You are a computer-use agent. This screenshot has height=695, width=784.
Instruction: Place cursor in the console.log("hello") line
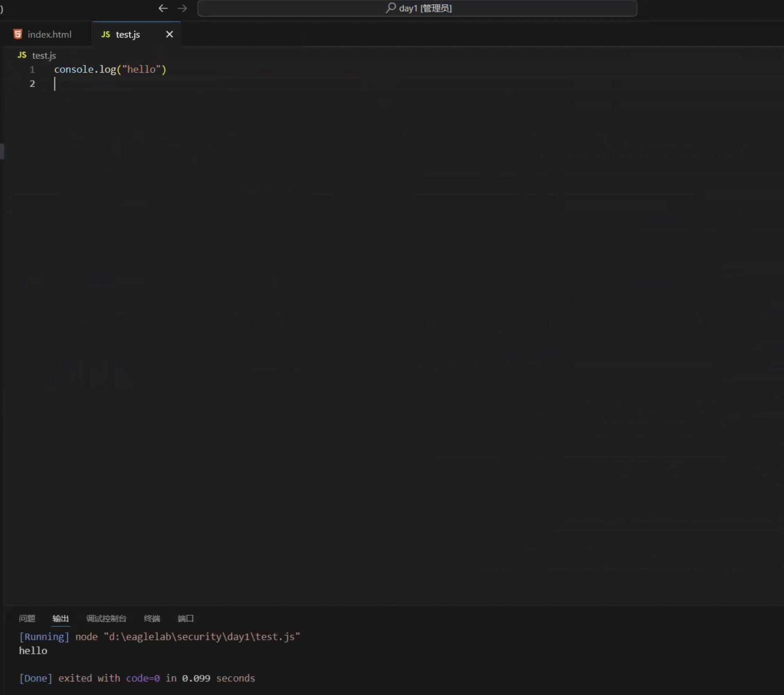pos(110,69)
